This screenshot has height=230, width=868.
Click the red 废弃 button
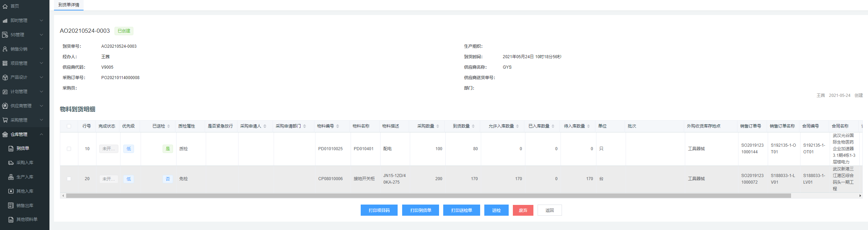[x=523, y=210]
